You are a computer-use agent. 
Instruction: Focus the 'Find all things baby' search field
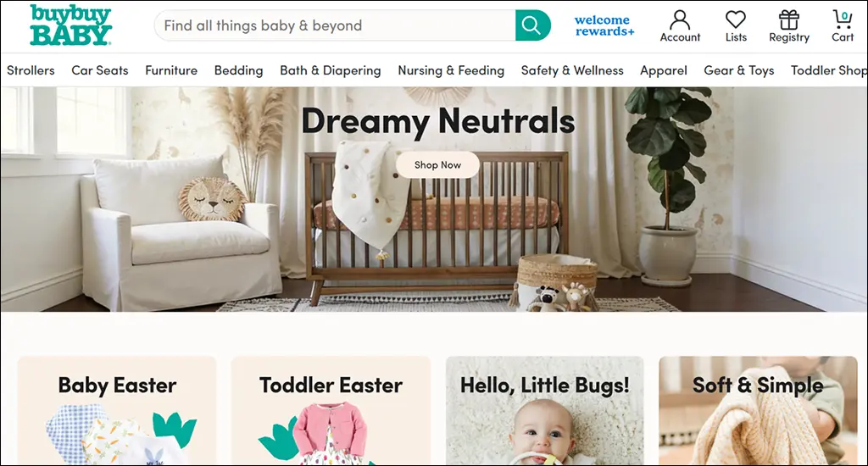pyautogui.click(x=335, y=25)
